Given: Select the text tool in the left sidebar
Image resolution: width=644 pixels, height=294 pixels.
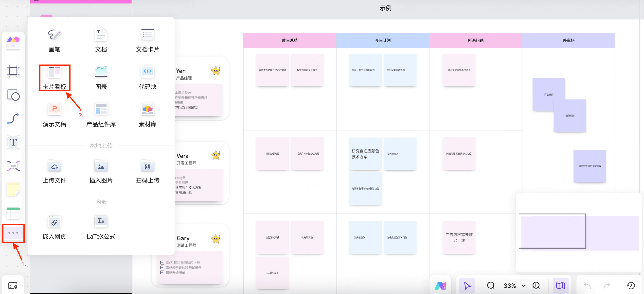Looking at the screenshot, I should (13, 142).
